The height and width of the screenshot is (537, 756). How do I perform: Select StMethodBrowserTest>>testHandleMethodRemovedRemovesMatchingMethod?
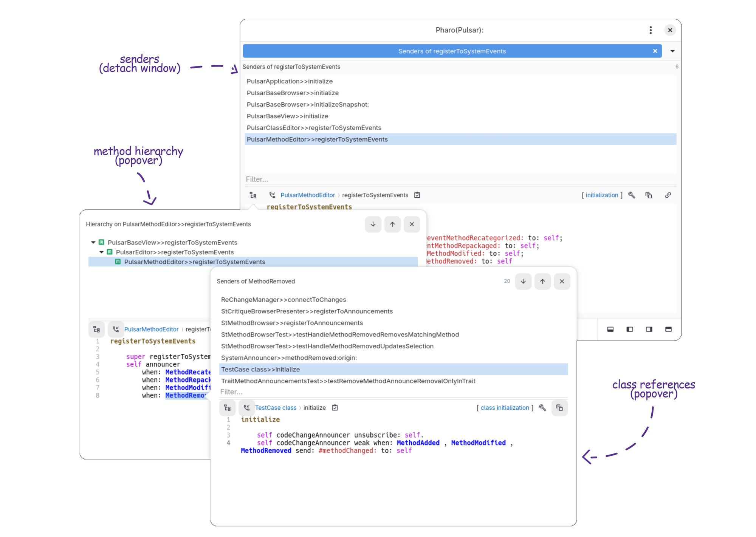pos(393,334)
